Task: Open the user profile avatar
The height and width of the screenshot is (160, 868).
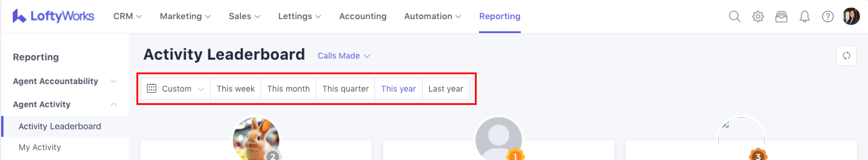Action: coord(851,17)
